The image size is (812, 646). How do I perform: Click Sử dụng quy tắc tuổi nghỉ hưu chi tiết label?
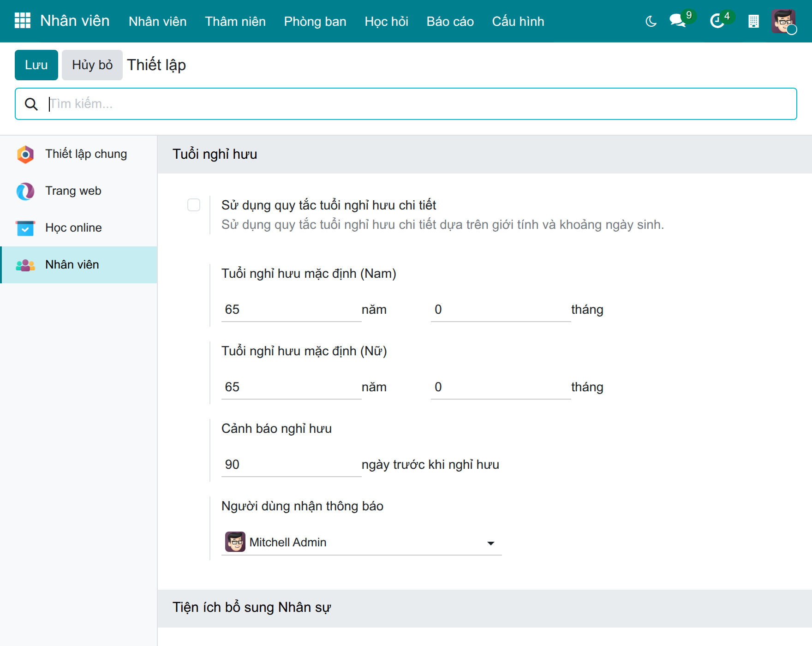pyautogui.click(x=329, y=205)
